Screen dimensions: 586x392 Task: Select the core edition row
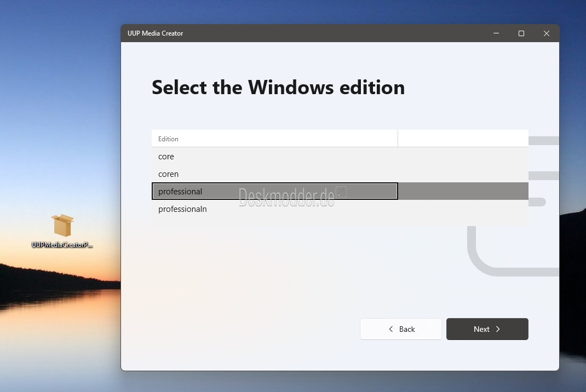point(340,157)
